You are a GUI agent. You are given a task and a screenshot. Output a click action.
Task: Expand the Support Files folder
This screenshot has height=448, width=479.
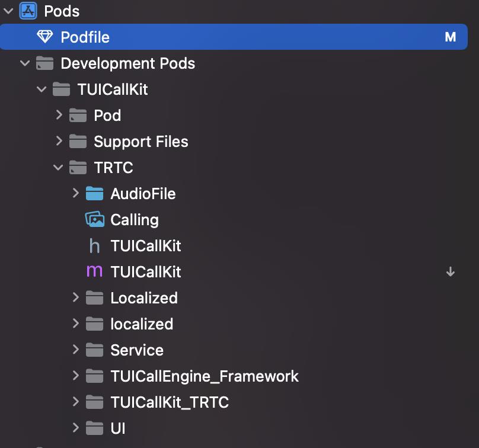click(x=59, y=141)
